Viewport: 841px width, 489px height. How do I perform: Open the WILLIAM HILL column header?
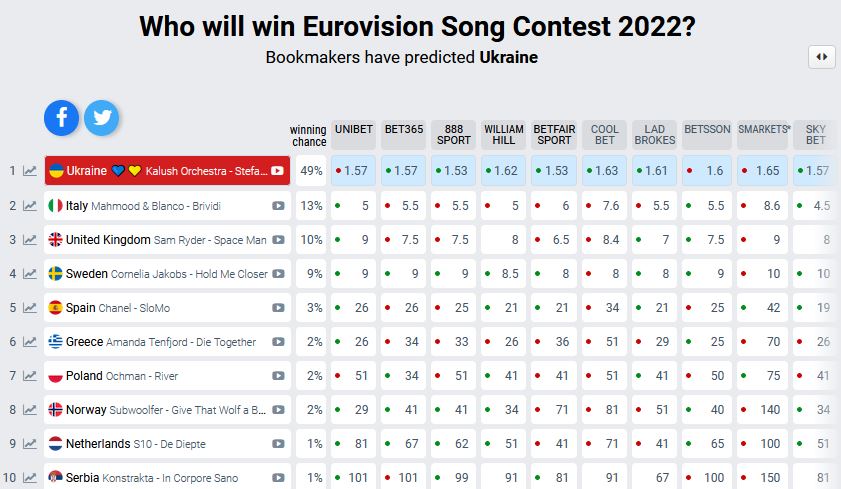tap(503, 135)
